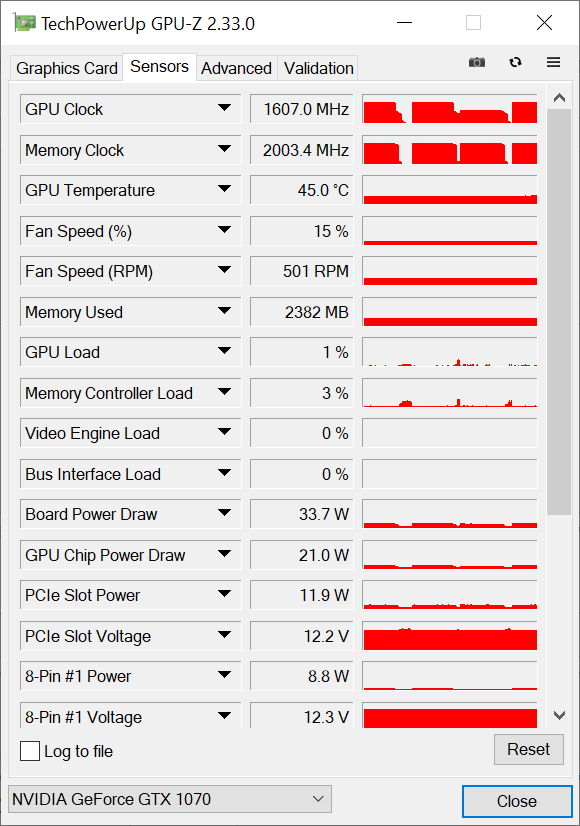Screen dimensions: 580x826
Task: Open the NVIDIA GeForce GTX 1070 selector
Action: click(170, 799)
